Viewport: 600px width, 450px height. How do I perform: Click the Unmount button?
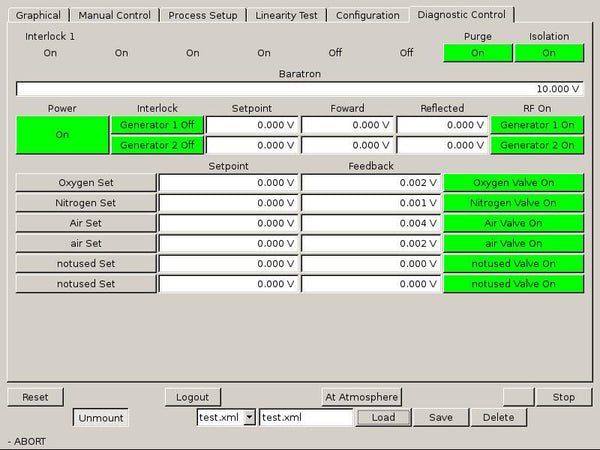(x=100, y=418)
